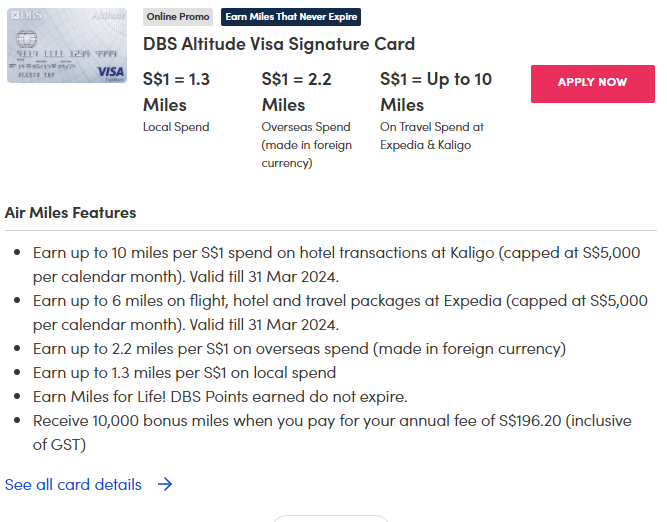Click the "Air Miles Features" heading
667x522 pixels.
click(70, 212)
